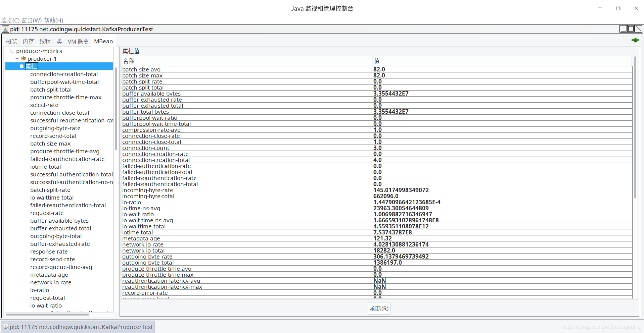Select bufferpool-wait-time-total in the tree
This screenshot has width=644, height=333.
tap(64, 82)
